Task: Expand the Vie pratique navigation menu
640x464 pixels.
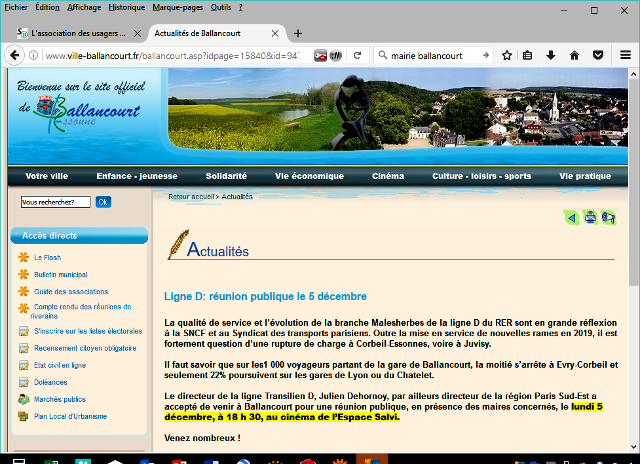Action: coord(585,176)
